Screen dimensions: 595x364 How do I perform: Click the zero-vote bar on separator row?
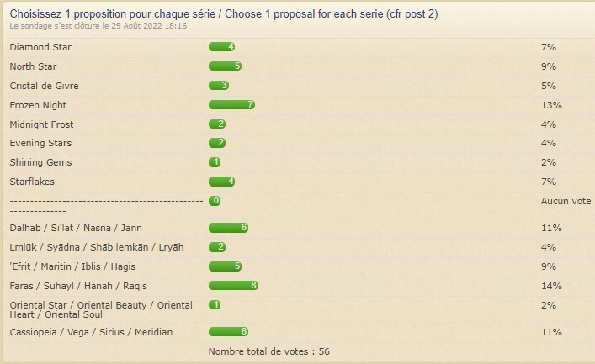[215, 201]
